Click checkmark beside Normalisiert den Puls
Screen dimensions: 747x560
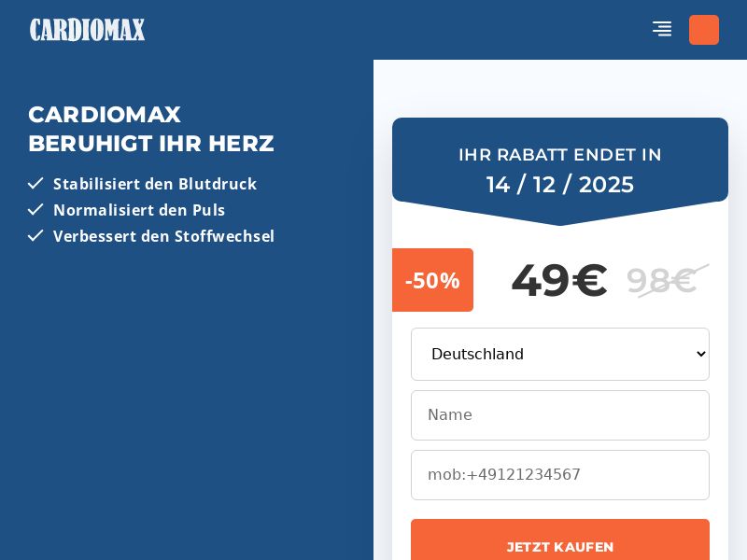35,210
